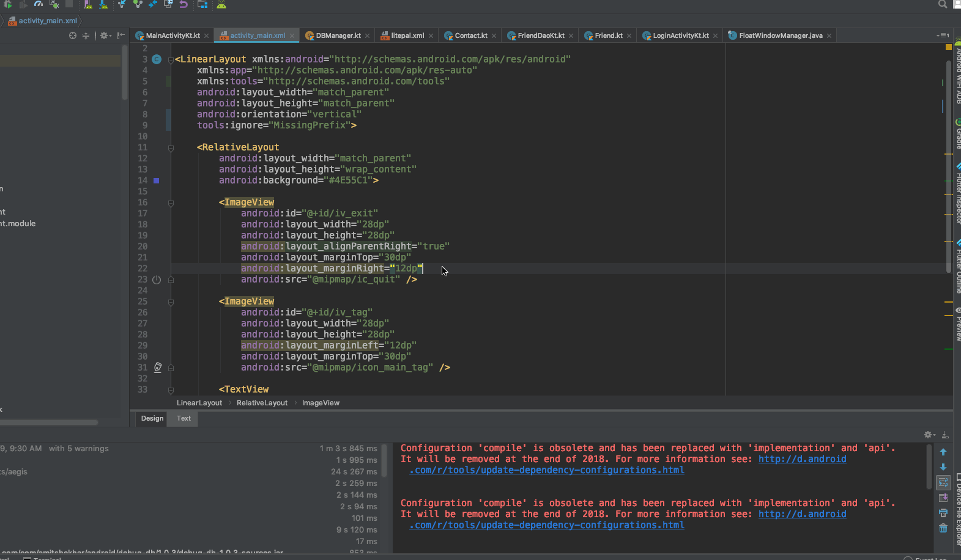This screenshot has height=560, width=961.
Task: Open the Profile app gauge icon
Action: pyautogui.click(x=39, y=4)
